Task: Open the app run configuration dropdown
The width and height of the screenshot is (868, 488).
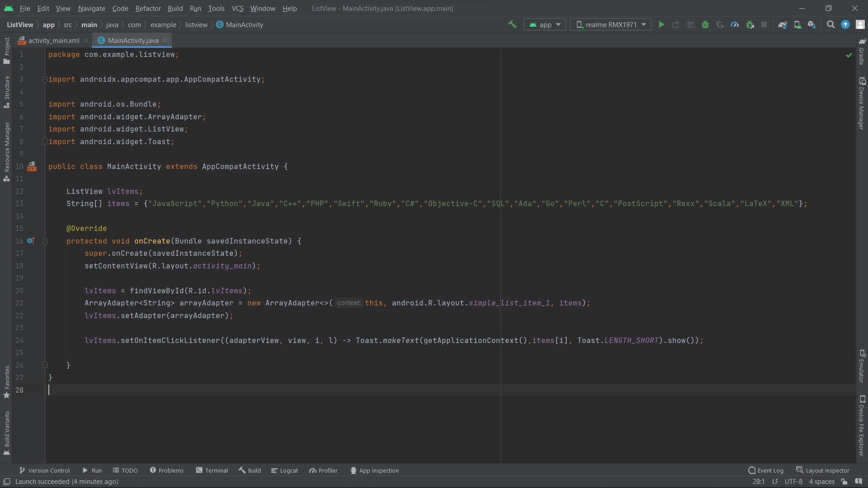Action: (545, 24)
